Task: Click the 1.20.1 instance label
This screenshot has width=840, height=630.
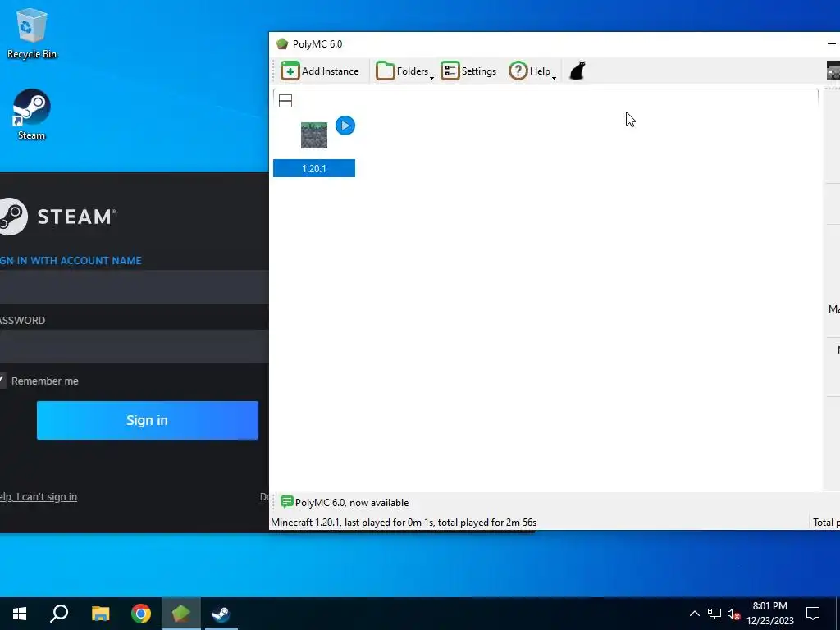Action: (x=314, y=168)
